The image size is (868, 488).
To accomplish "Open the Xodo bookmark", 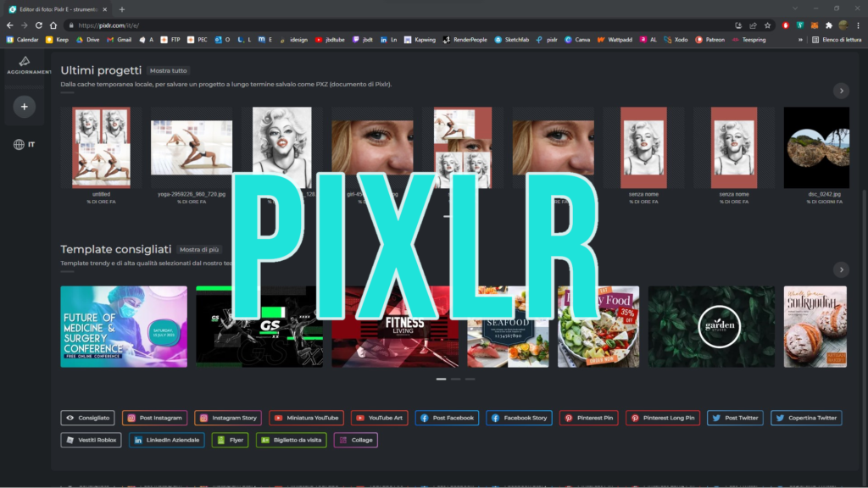I will 676,40.
